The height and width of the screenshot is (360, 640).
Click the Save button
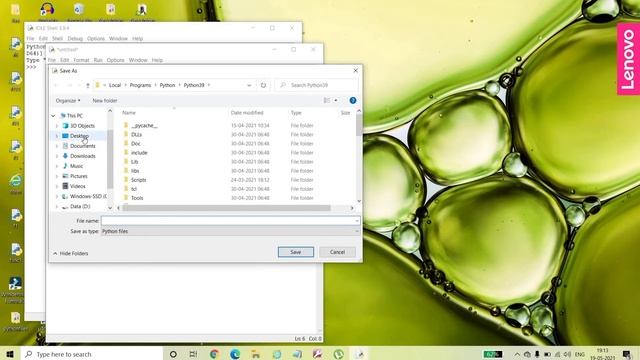[x=296, y=252]
